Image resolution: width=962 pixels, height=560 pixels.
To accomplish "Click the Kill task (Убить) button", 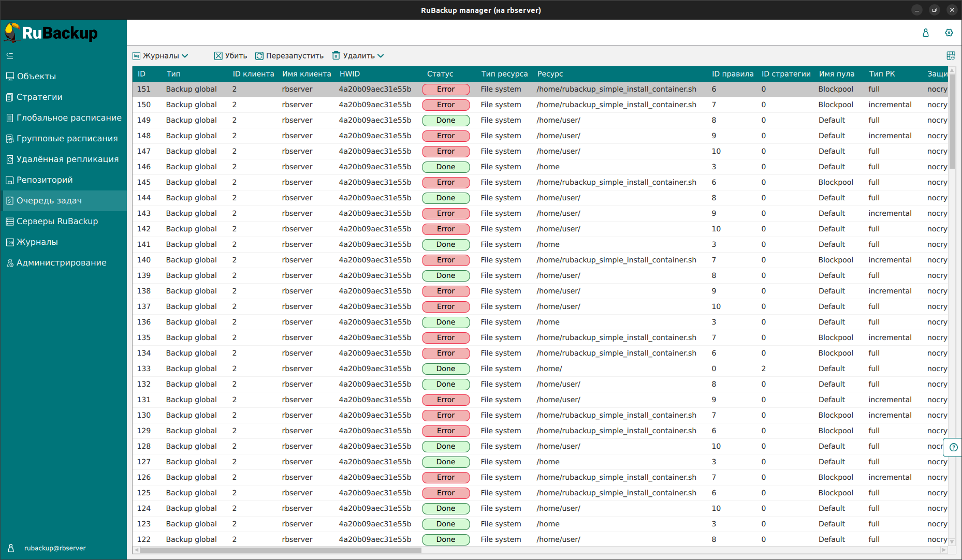I will point(230,56).
